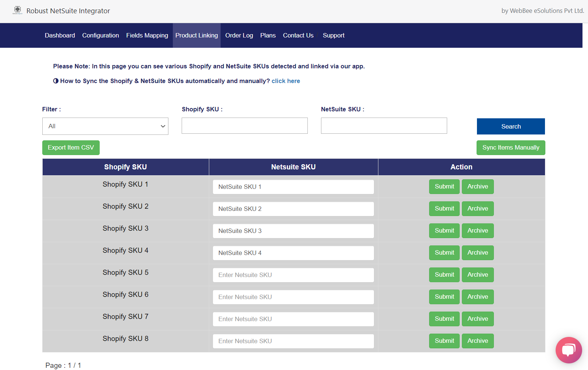
Task: Click the 'Page : 1 / 1' pagination text
Action: click(63, 365)
